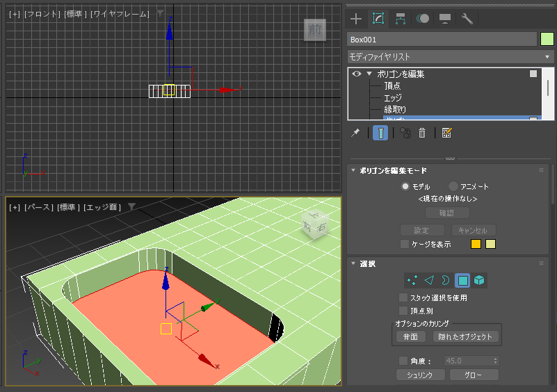Image resolution: width=557 pixels, height=392 pixels.
Task: Click 選択 rollout grip handle
Action: [x=542, y=263]
